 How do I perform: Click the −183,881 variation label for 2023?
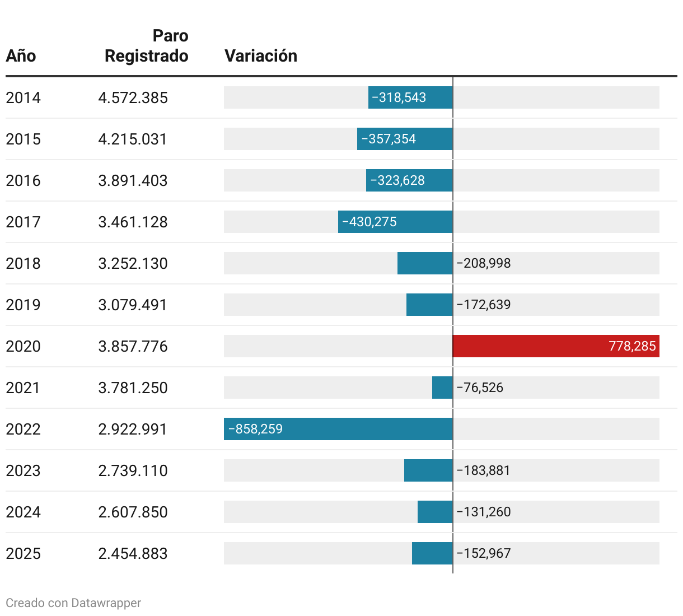coord(484,470)
